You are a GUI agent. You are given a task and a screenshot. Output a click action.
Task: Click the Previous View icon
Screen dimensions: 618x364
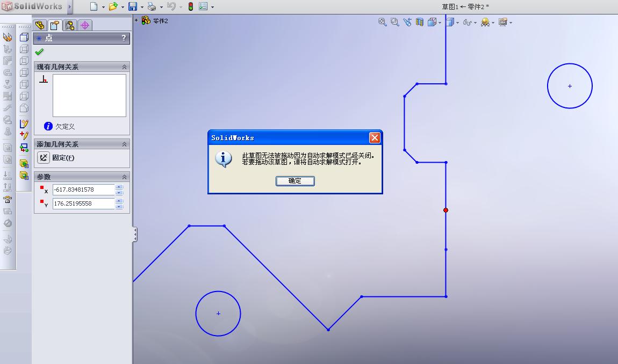click(x=407, y=22)
